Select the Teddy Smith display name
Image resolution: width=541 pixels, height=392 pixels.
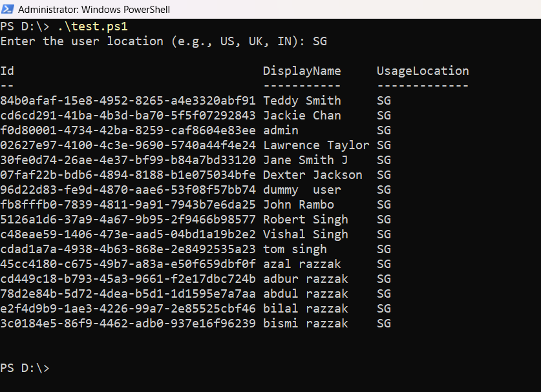point(302,101)
